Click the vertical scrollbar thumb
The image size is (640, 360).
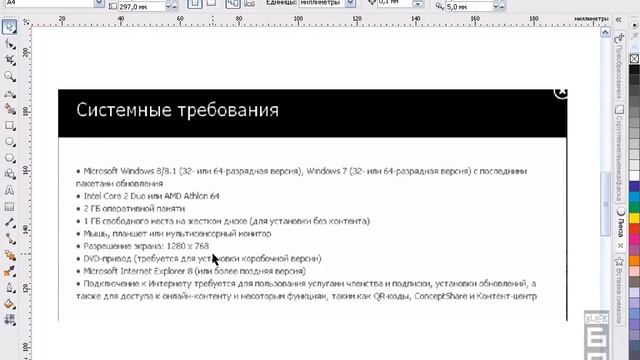coord(605,204)
